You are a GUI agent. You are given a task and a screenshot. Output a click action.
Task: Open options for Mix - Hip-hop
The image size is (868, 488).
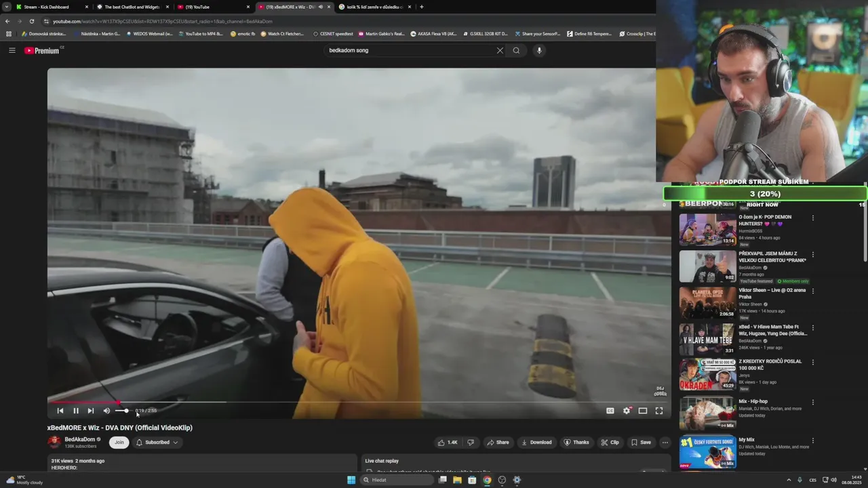click(x=813, y=402)
